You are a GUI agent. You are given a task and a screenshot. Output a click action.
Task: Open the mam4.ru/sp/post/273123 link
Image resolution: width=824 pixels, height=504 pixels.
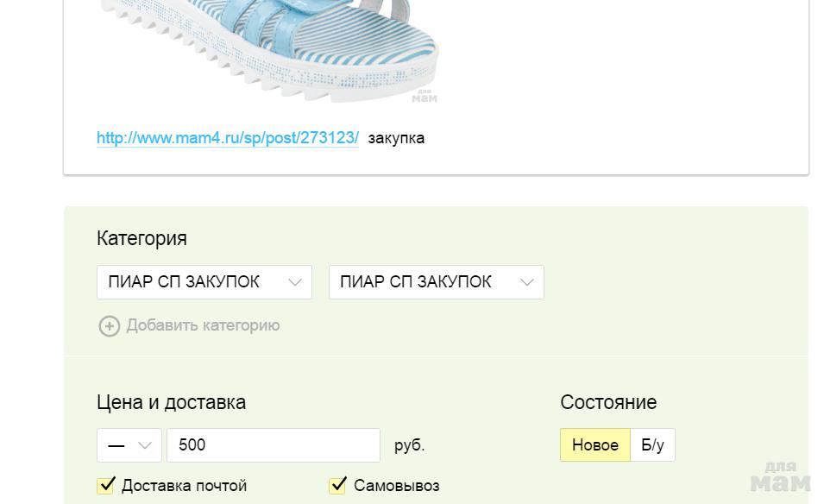228,138
